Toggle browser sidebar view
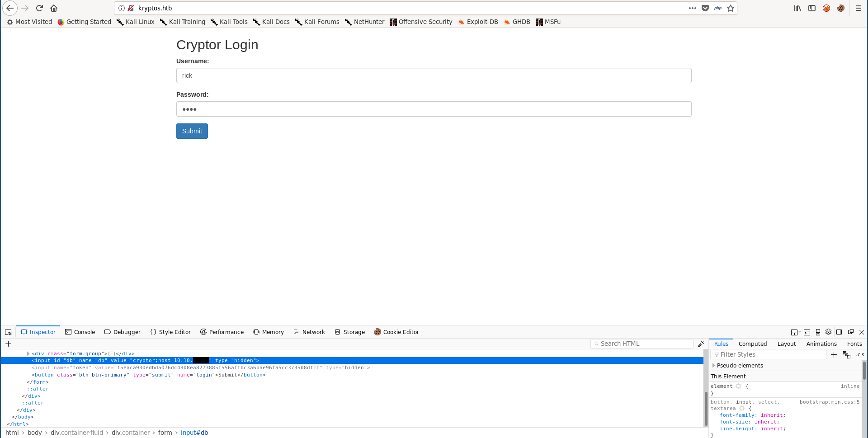The width and height of the screenshot is (868, 438). click(x=812, y=8)
